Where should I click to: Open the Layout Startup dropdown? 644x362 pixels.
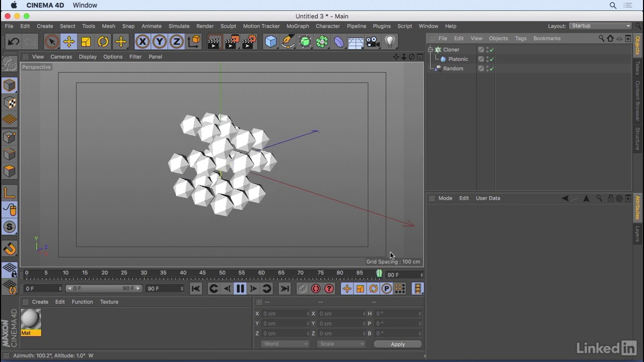point(600,26)
